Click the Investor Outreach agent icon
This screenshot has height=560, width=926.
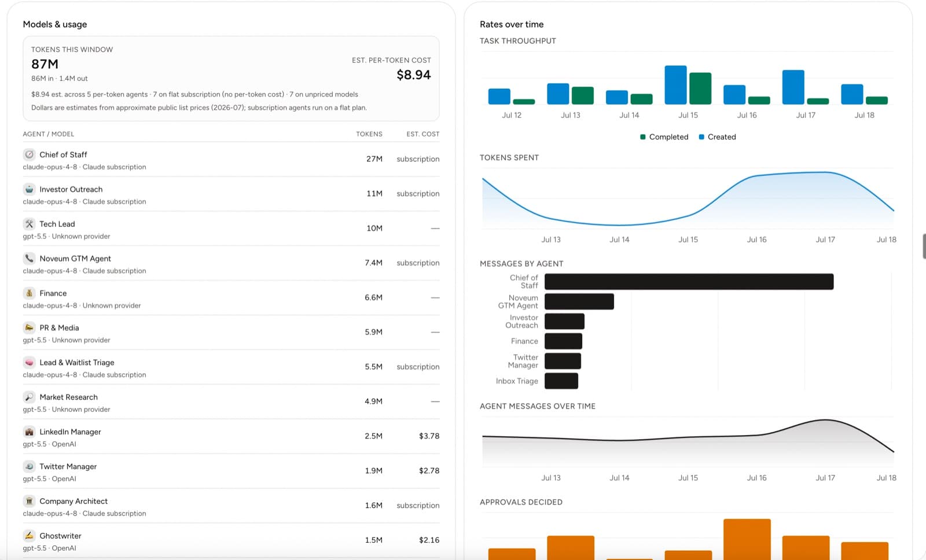(x=29, y=189)
